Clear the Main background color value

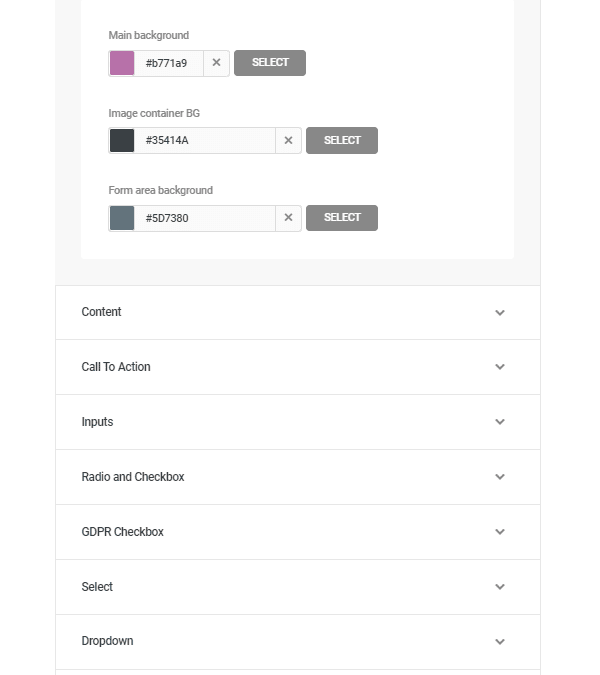(x=216, y=63)
